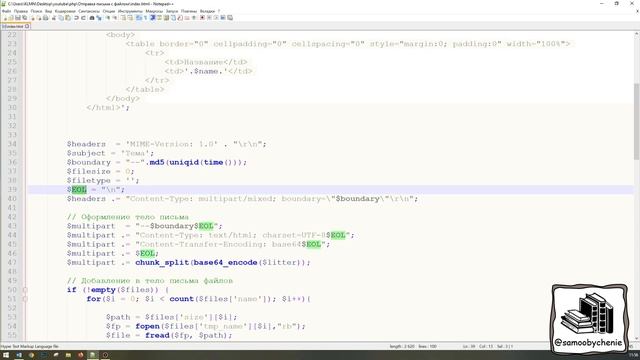Open the Файл menu
Screen dimensions: 640x360
pyautogui.click(x=6, y=11)
